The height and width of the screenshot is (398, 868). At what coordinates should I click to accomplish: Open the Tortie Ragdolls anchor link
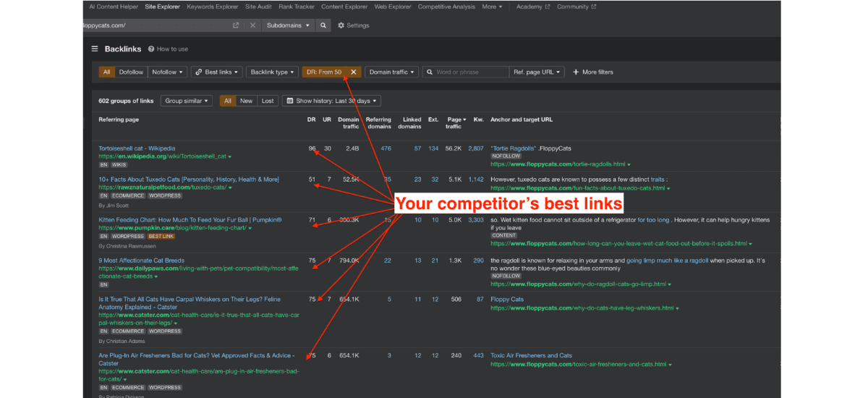click(x=514, y=148)
